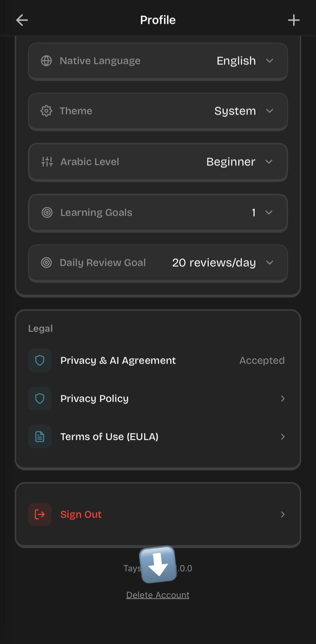Screen dimensions: 316x644
Task: Click the Delete Account link
Action: pyautogui.click(x=158, y=595)
